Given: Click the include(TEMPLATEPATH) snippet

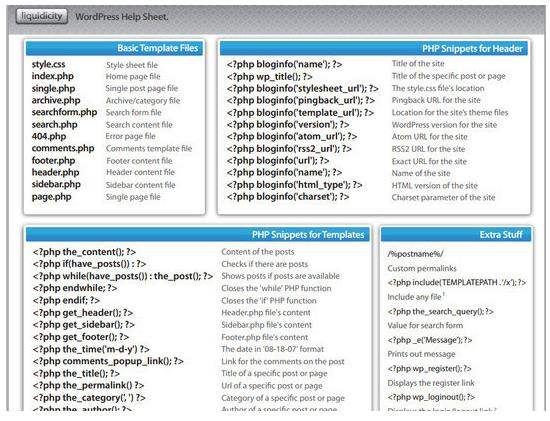Looking at the screenshot, I should (x=457, y=282).
